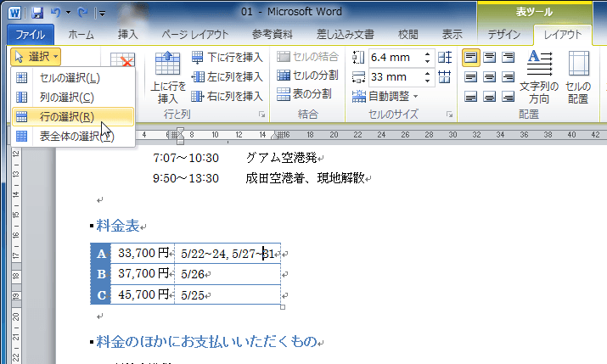Toggle the 選択 dropdown button
This screenshot has width=607, height=364.
tap(36, 57)
